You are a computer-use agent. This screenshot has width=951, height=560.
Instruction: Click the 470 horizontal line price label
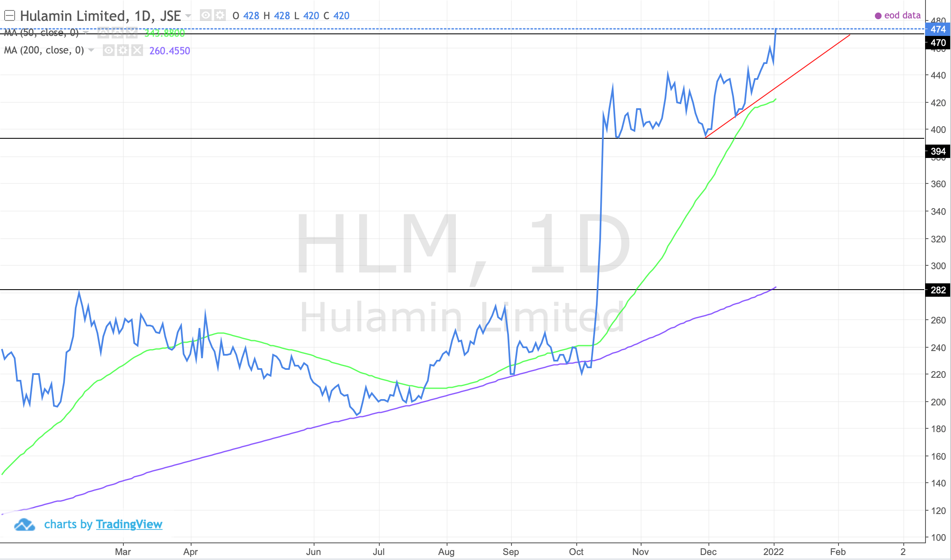coord(938,43)
